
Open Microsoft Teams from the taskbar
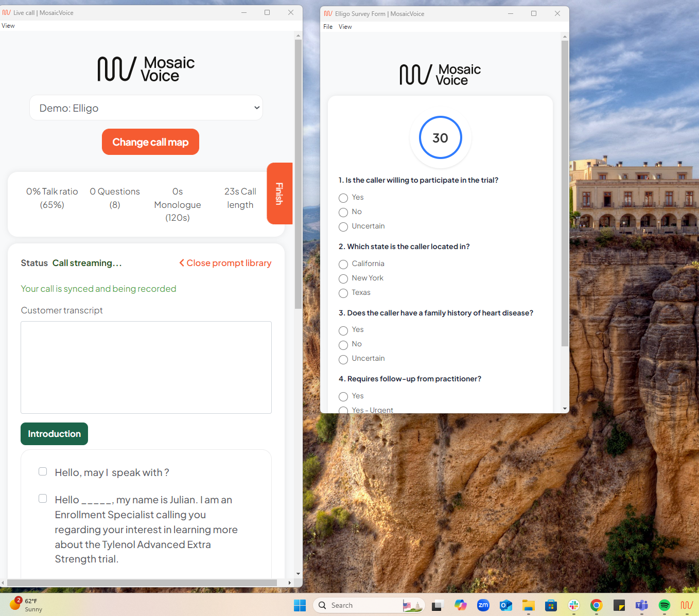[641, 605]
